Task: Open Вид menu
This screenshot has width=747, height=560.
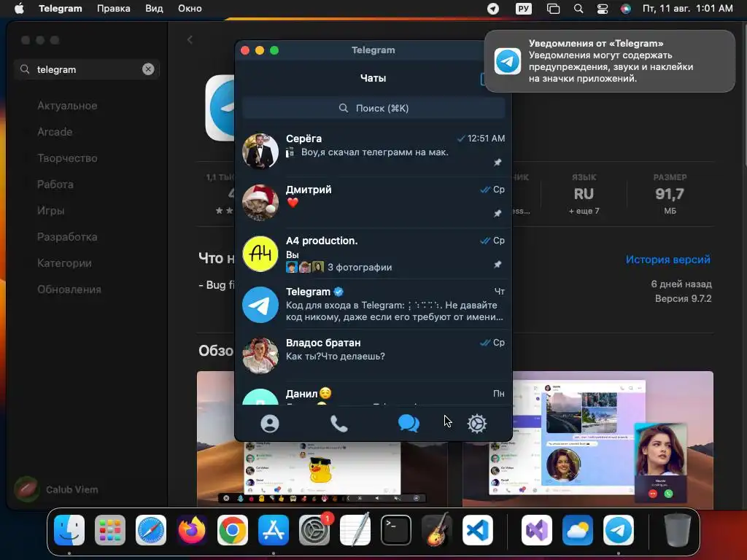Action: tap(154, 9)
